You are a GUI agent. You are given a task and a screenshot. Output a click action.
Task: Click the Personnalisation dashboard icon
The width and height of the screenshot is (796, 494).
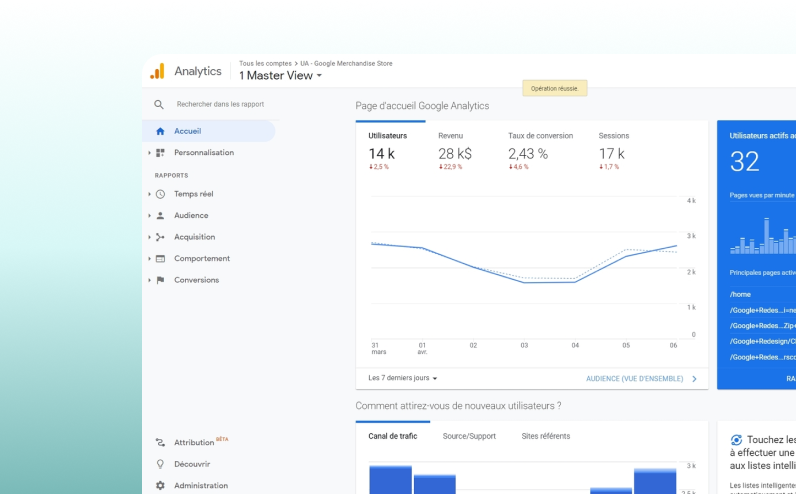point(160,153)
